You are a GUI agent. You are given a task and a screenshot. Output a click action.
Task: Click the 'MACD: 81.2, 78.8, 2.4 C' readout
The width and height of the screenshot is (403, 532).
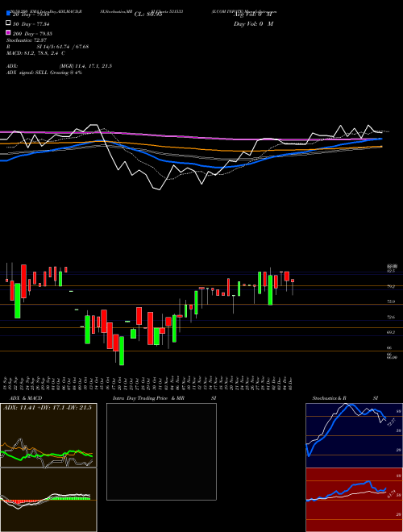coord(35,53)
